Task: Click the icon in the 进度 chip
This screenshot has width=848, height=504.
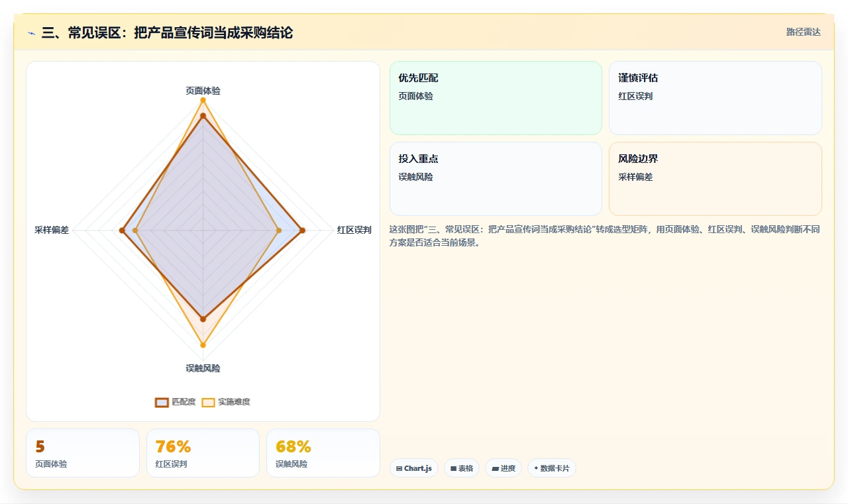Action: pos(495,468)
